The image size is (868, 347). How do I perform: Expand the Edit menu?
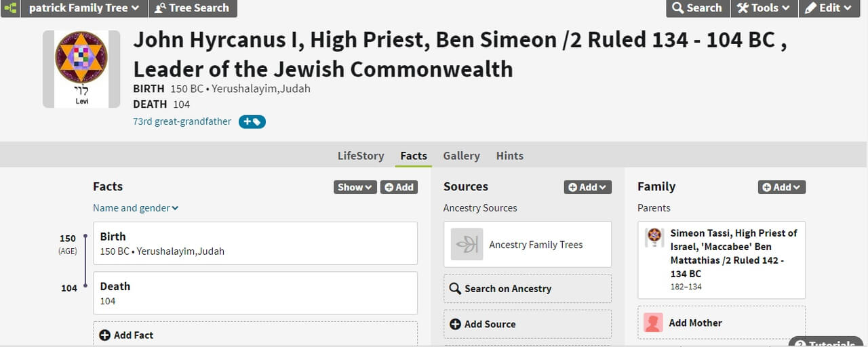tap(828, 8)
